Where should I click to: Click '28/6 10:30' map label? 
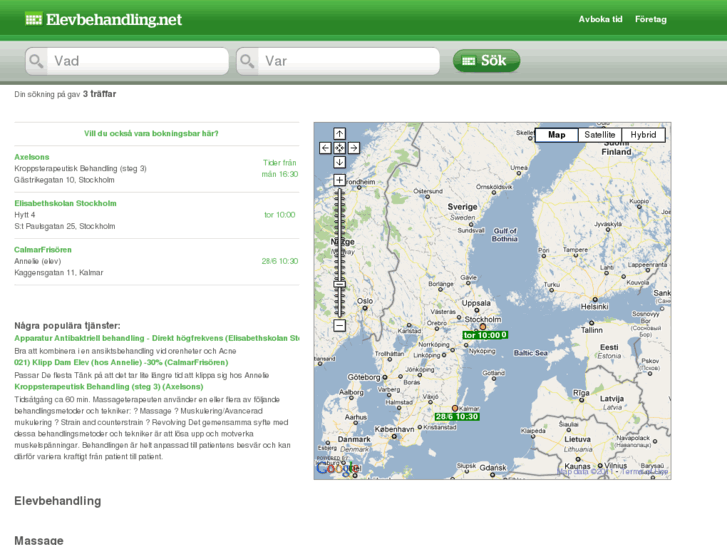457,417
